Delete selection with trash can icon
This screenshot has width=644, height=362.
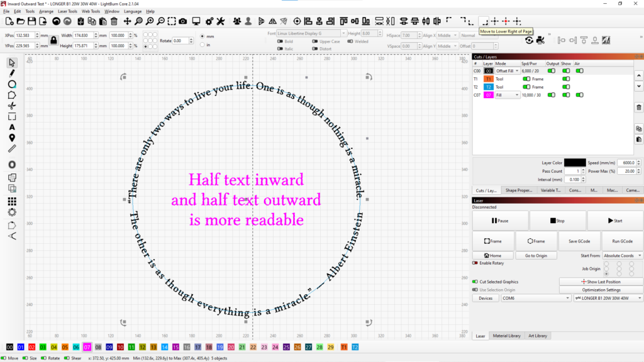(x=114, y=21)
